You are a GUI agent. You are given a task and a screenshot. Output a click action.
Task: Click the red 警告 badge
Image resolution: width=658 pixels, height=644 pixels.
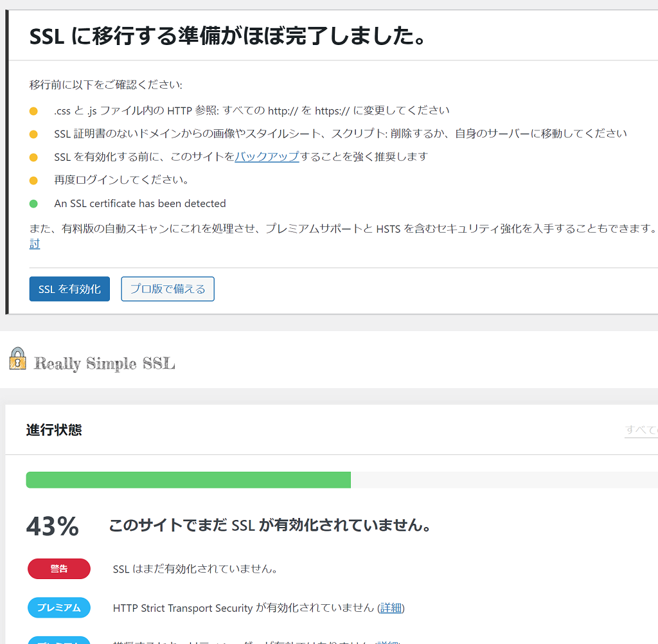(x=59, y=569)
